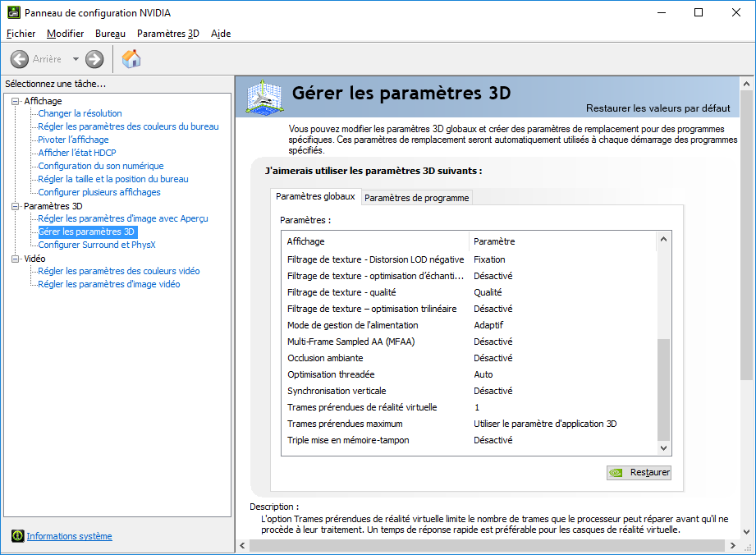The image size is (756, 555).
Task: Select Configurer Surround et PhysX
Action: tap(96, 245)
